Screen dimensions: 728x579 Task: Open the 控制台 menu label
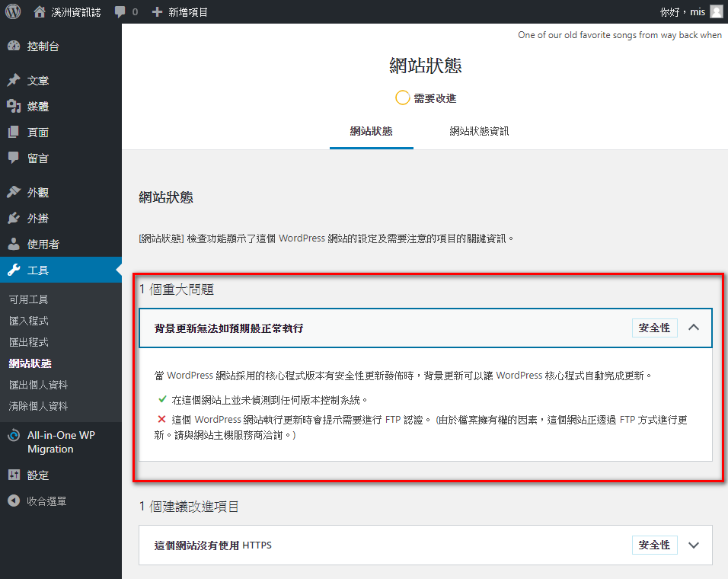[43, 46]
